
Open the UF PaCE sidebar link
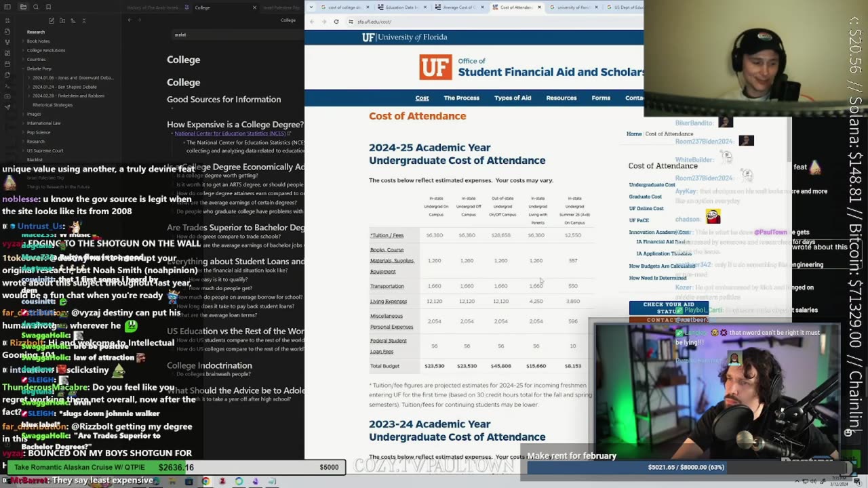pyautogui.click(x=639, y=220)
